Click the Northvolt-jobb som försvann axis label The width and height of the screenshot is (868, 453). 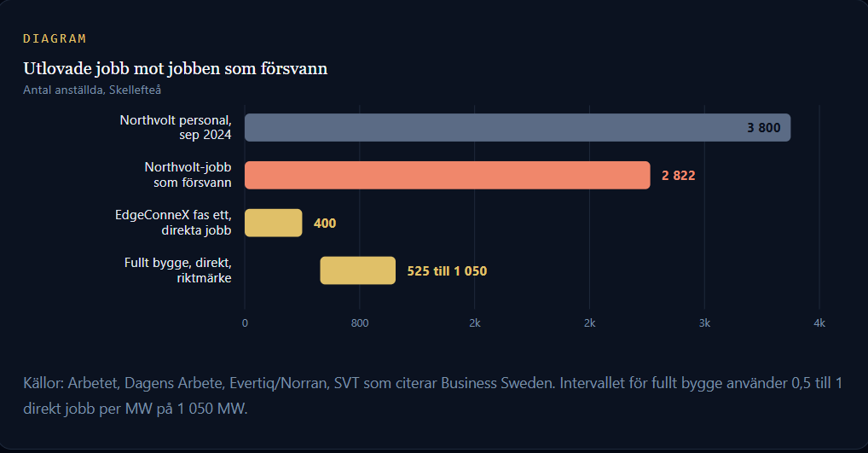(x=188, y=175)
